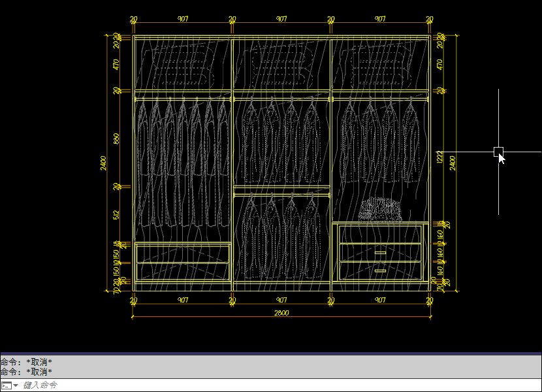Image resolution: width=542 pixels, height=392 pixels.
Task: Click the lower drawer handle in right cabinet
Action: point(380,270)
